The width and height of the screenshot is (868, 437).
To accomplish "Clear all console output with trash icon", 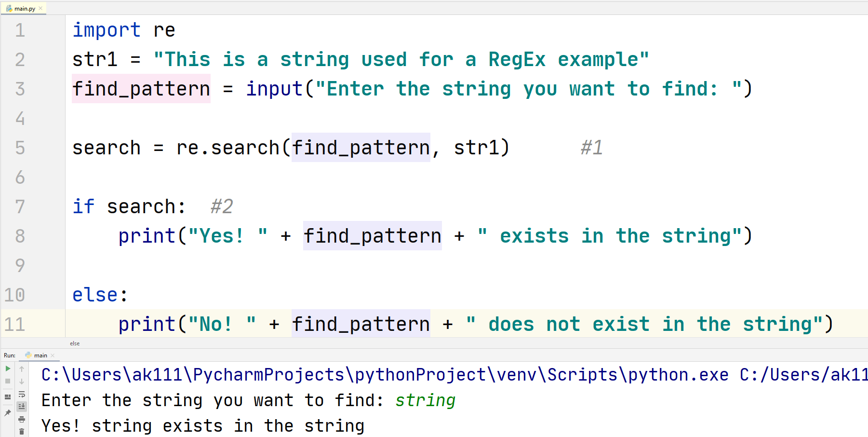I will pyautogui.click(x=22, y=431).
